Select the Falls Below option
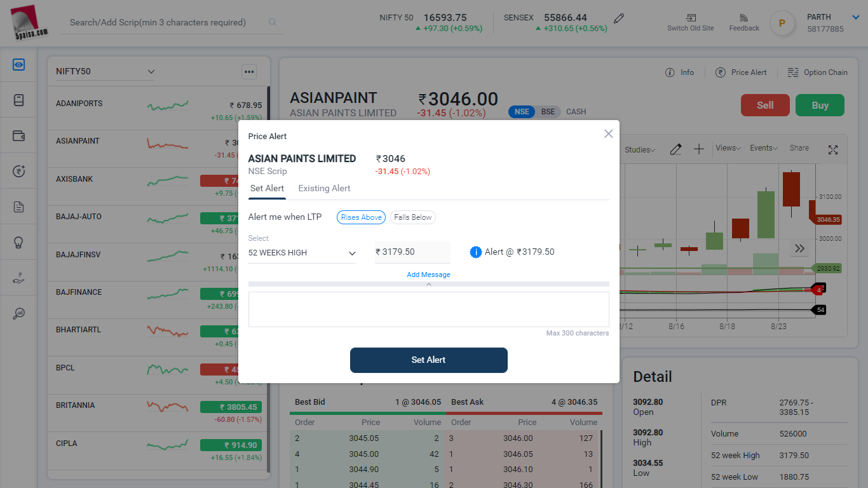The height and width of the screenshot is (488, 868). 413,217
